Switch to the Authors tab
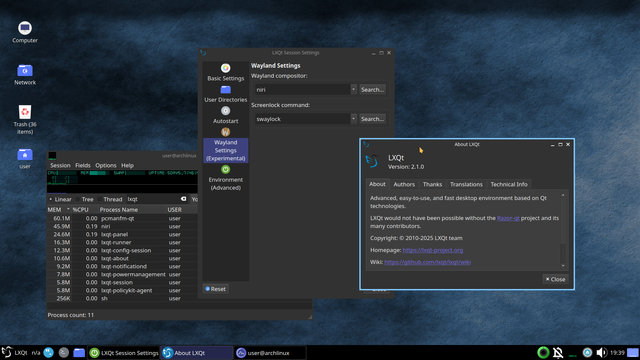640x360 pixels. click(404, 184)
